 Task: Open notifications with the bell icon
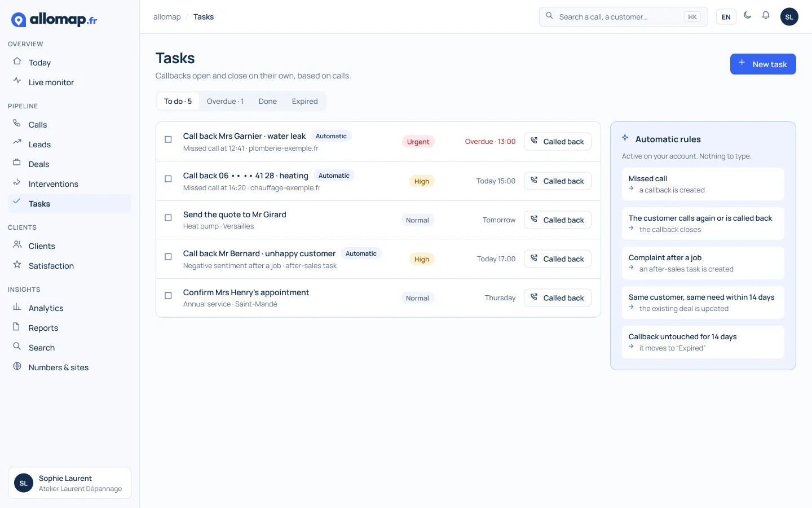click(766, 16)
